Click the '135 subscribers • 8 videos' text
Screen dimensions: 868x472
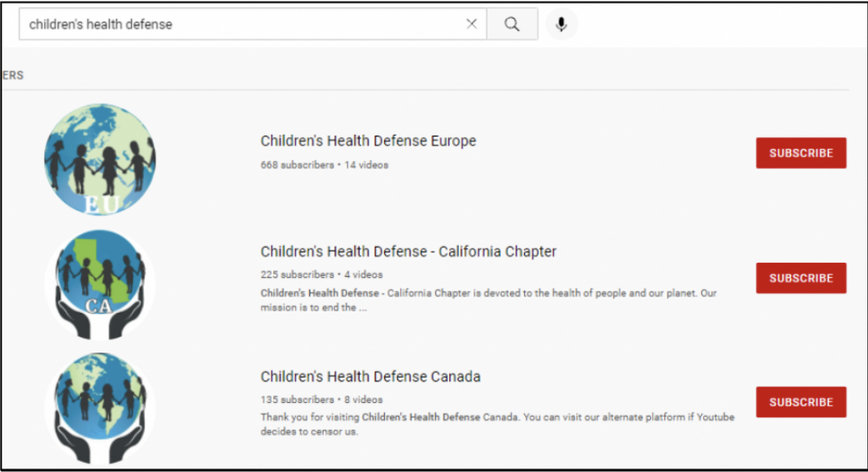(321, 400)
